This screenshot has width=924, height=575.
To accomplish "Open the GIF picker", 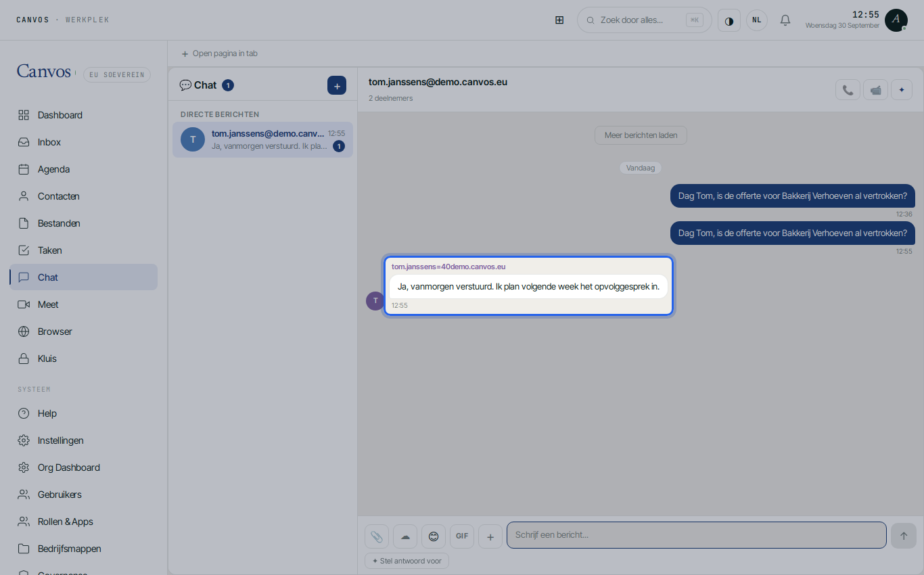I will click(462, 536).
